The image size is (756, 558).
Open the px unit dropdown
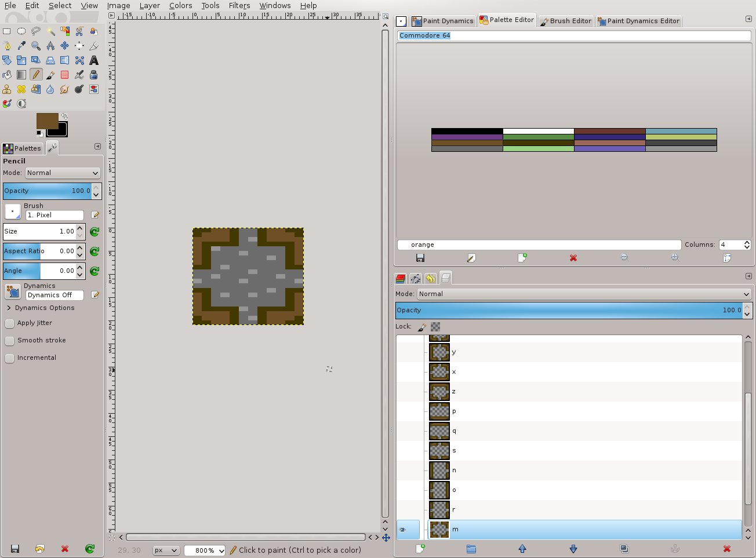(166, 550)
